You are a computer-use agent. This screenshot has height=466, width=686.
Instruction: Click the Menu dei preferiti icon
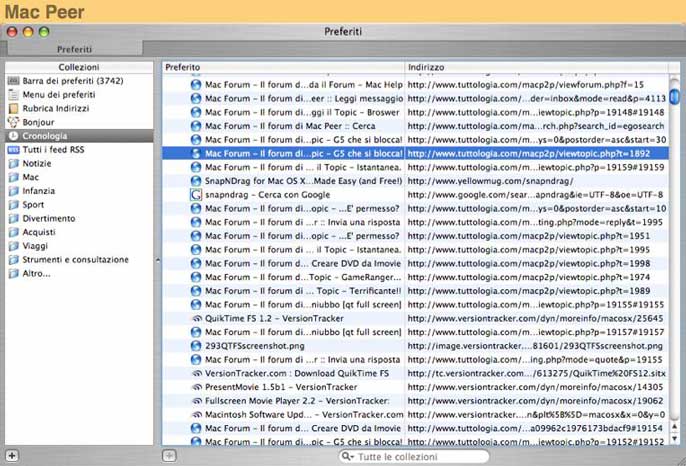(14, 95)
